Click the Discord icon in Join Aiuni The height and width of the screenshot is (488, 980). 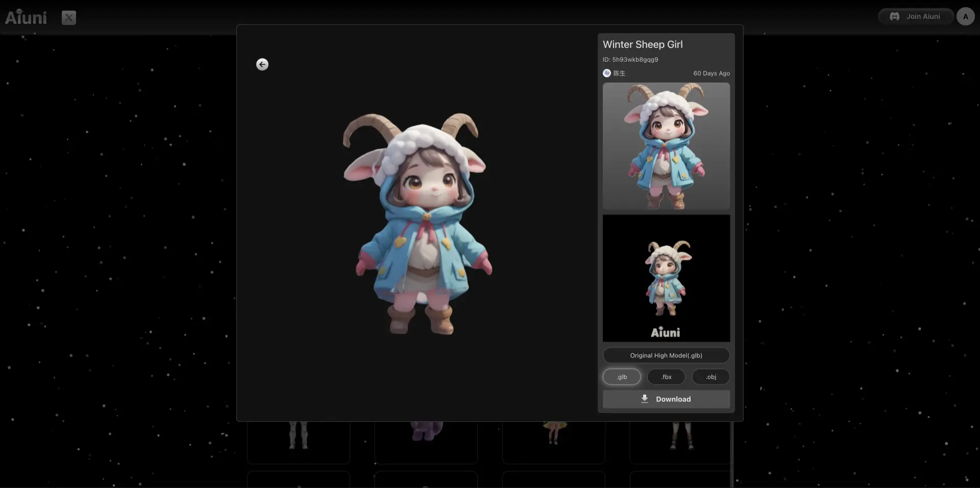coord(895,16)
